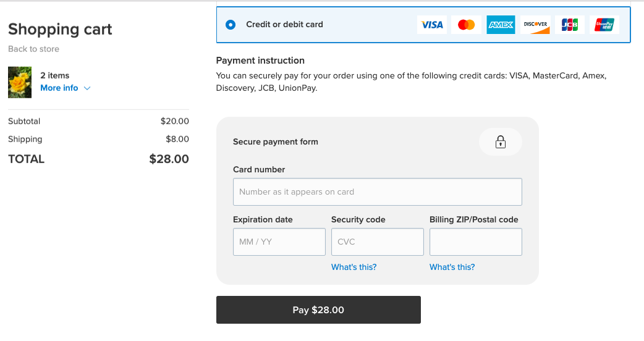Open What's this under Billing ZIP code
Screen dimensions: 644x341
[x=452, y=267]
